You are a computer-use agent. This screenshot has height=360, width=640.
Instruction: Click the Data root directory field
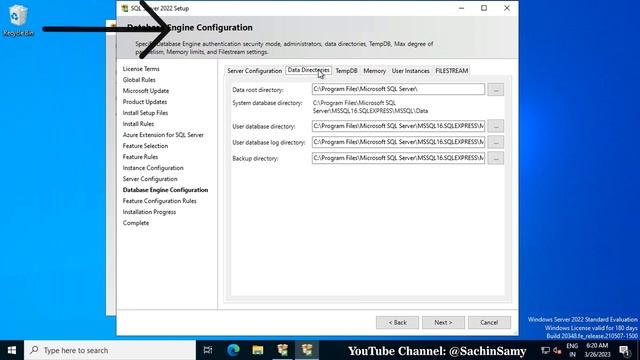[398, 89]
